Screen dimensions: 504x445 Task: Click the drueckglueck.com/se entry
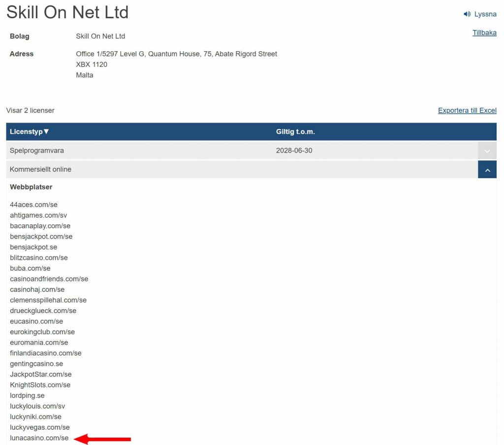[x=43, y=311]
